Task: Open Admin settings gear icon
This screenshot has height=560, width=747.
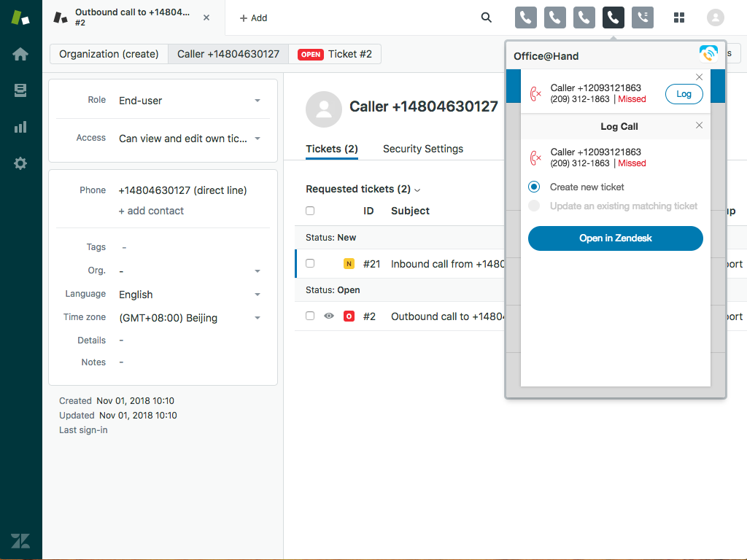Action: 20,163
